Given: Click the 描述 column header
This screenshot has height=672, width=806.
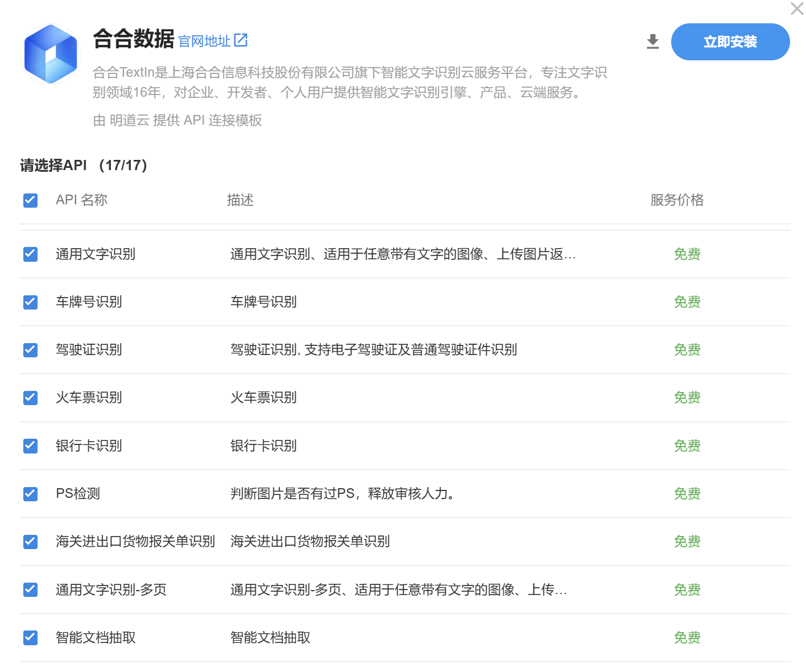Looking at the screenshot, I should [x=240, y=200].
